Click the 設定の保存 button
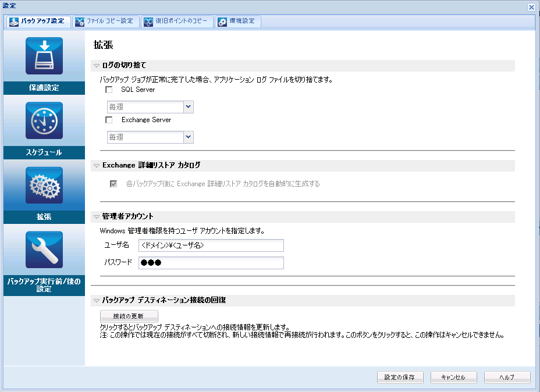 point(399,377)
